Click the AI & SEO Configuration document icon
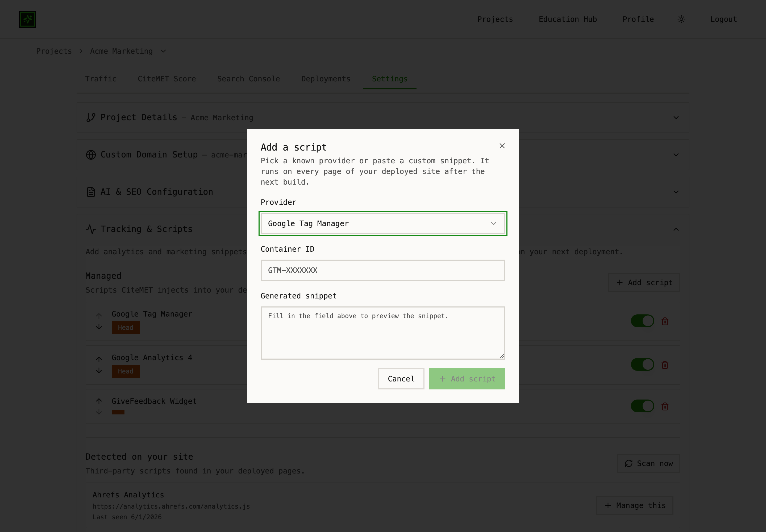This screenshot has width=766, height=532. point(91,192)
